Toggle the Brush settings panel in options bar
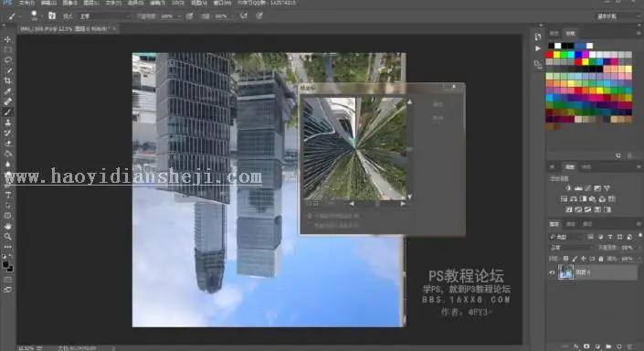Screen dimensions: 644x351 pyautogui.click(x=52, y=16)
